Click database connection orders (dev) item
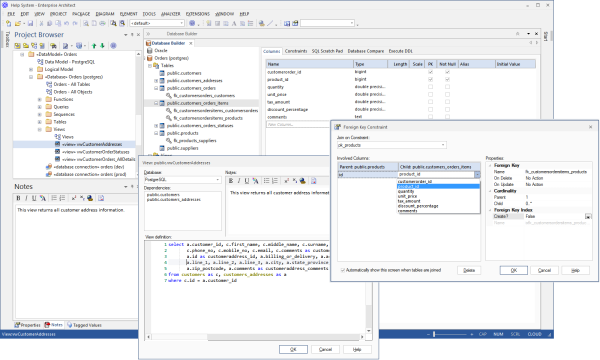This screenshot has width=600, height=360. tap(89, 167)
